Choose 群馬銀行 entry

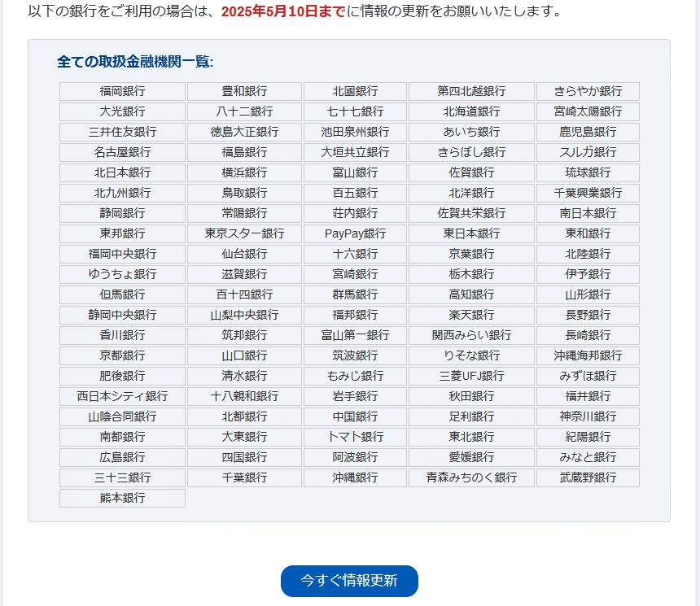click(355, 295)
